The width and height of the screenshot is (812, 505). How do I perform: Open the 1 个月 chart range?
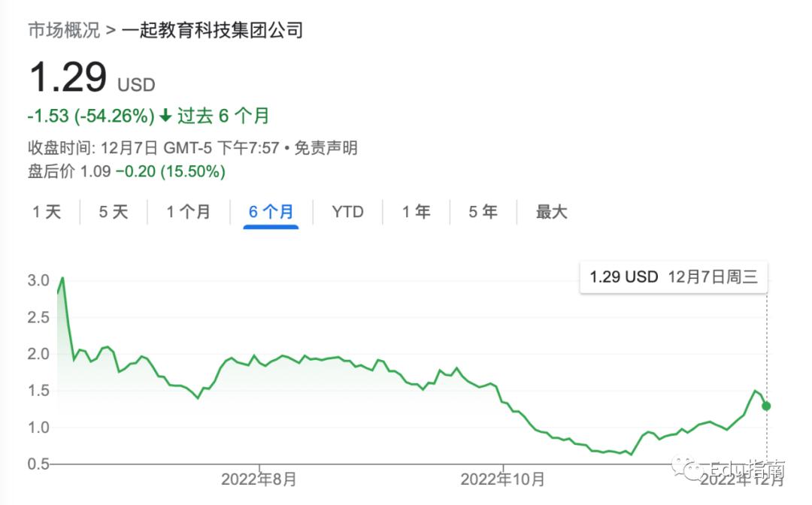tap(189, 212)
